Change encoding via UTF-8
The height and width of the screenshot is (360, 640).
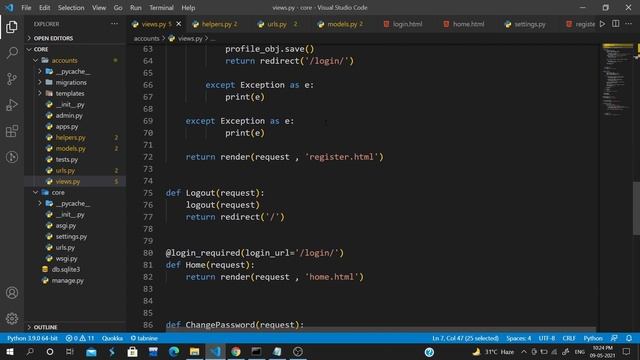coord(547,338)
